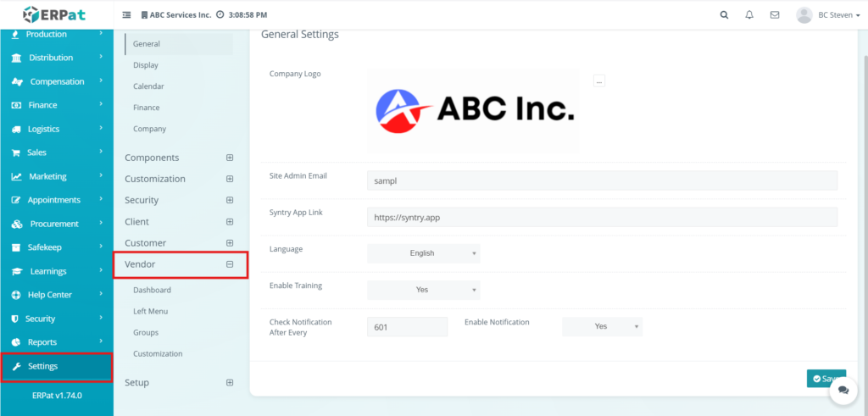The height and width of the screenshot is (416, 868).
Task: Open the notifications bell icon
Action: (x=748, y=14)
